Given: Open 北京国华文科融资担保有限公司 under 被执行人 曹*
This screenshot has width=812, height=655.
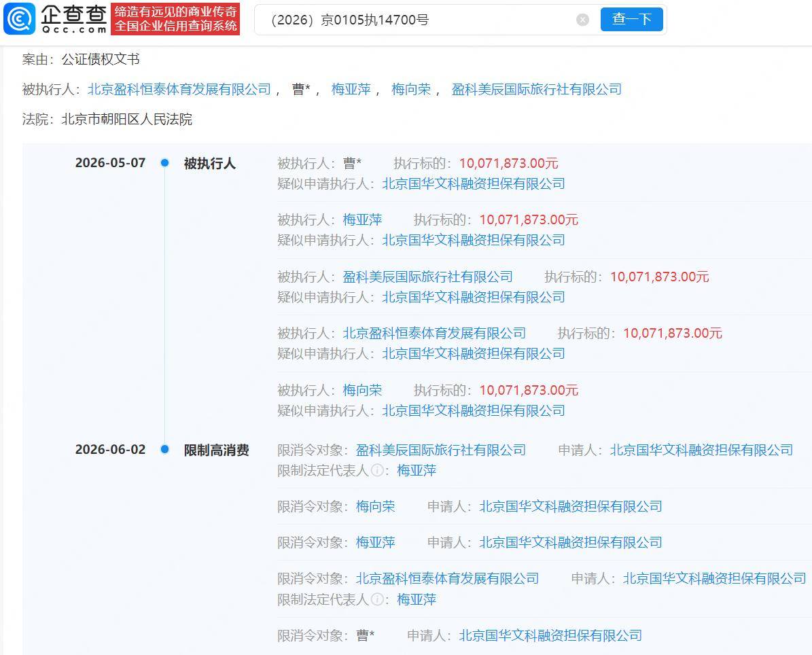Looking at the screenshot, I should click(x=474, y=184).
